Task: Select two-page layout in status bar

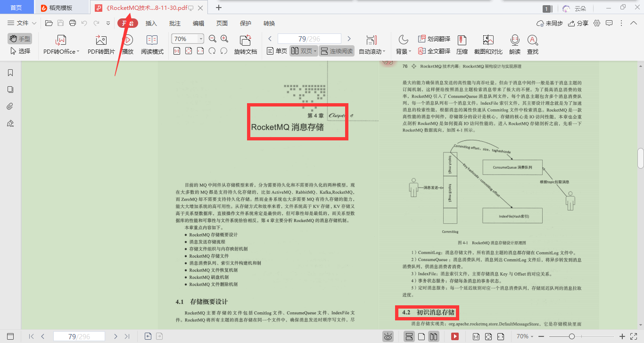Action: (434, 336)
